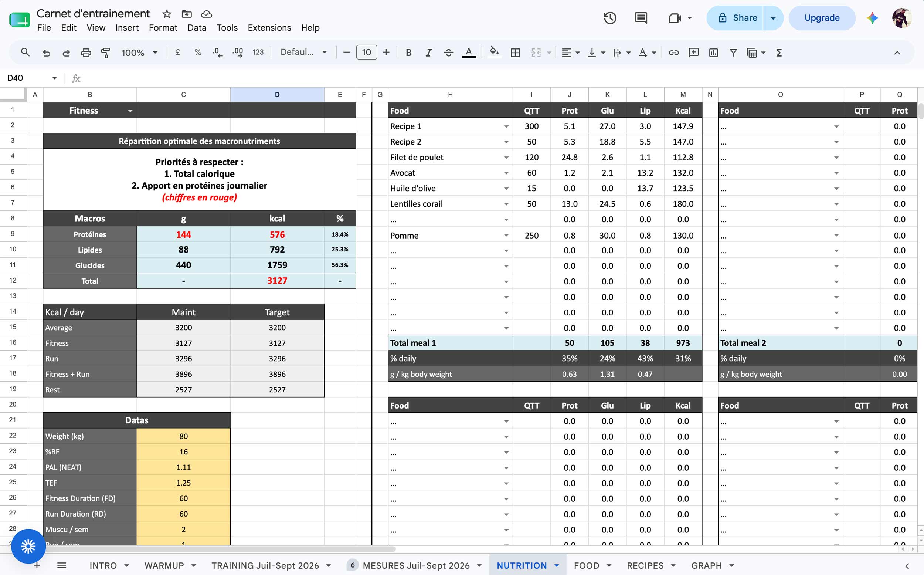Image resolution: width=924 pixels, height=575 pixels.
Task: Start a video call with camera icon
Action: (675, 18)
